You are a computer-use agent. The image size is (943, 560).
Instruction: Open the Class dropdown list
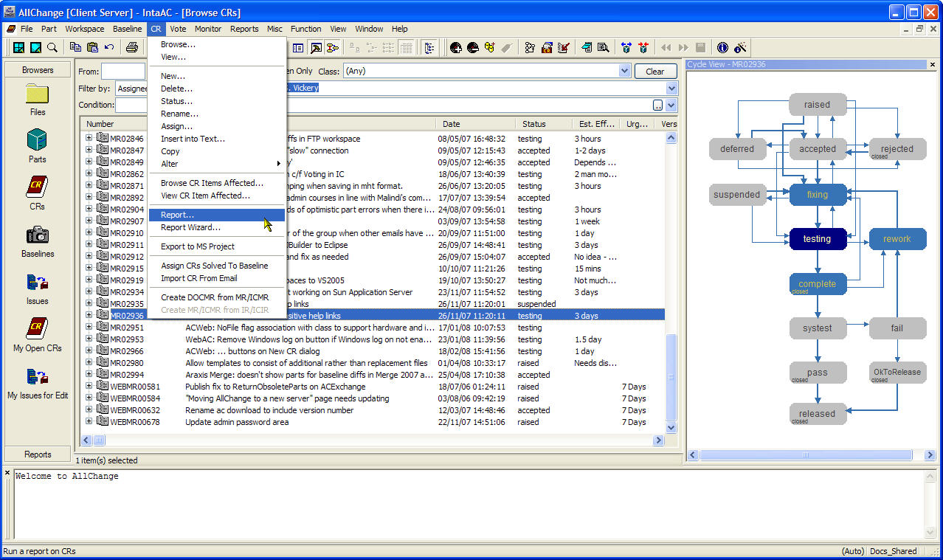tap(624, 72)
